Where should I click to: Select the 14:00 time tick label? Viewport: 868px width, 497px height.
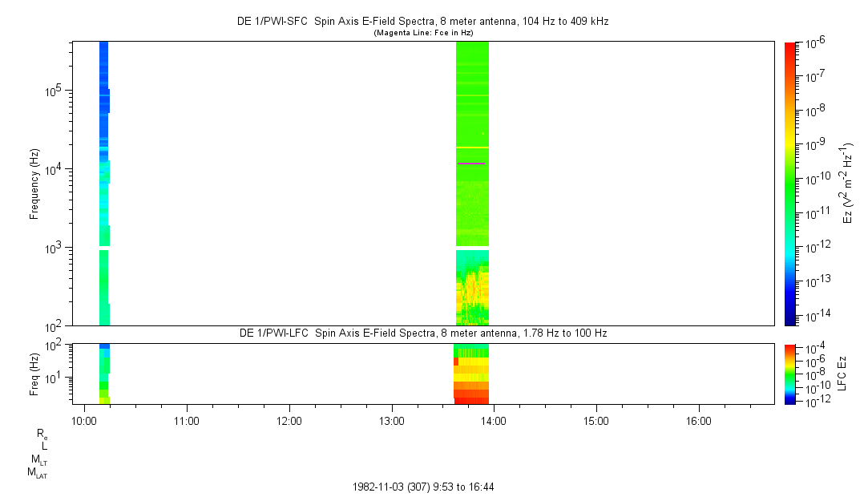pos(494,420)
